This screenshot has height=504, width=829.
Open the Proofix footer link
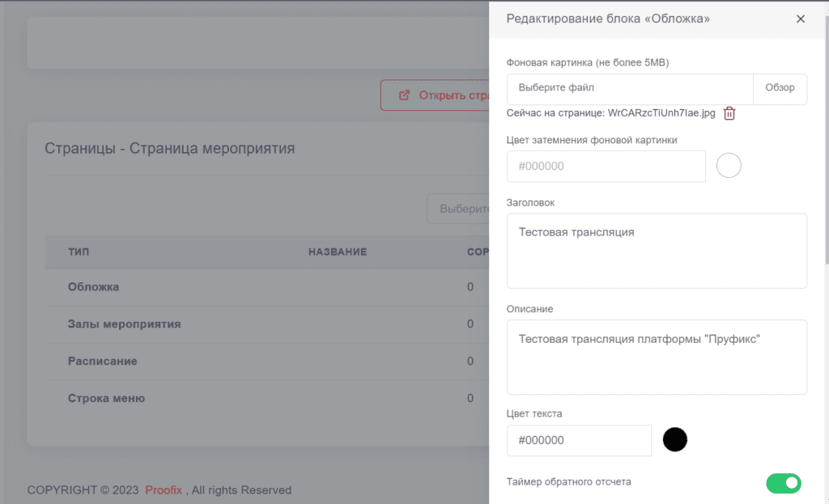[164, 490]
